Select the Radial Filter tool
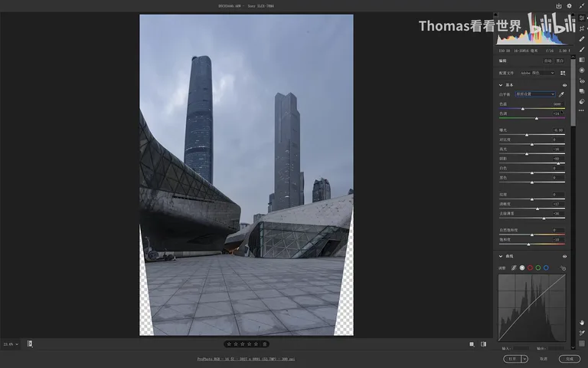 click(x=582, y=71)
